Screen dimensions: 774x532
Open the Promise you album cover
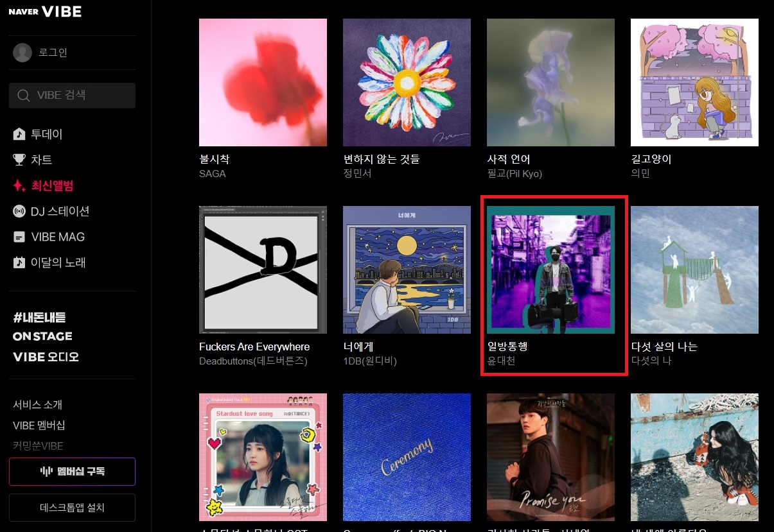pos(550,457)
